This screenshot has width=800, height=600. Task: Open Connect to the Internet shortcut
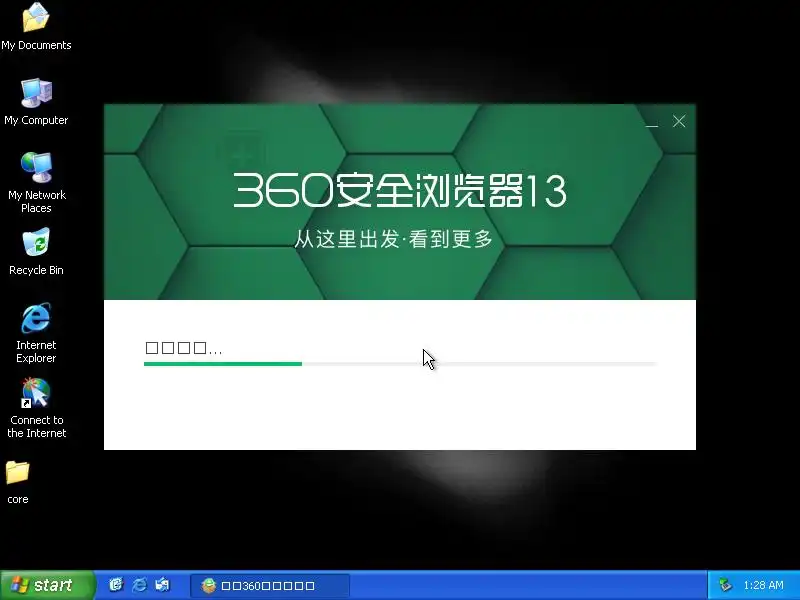point(36,408)
